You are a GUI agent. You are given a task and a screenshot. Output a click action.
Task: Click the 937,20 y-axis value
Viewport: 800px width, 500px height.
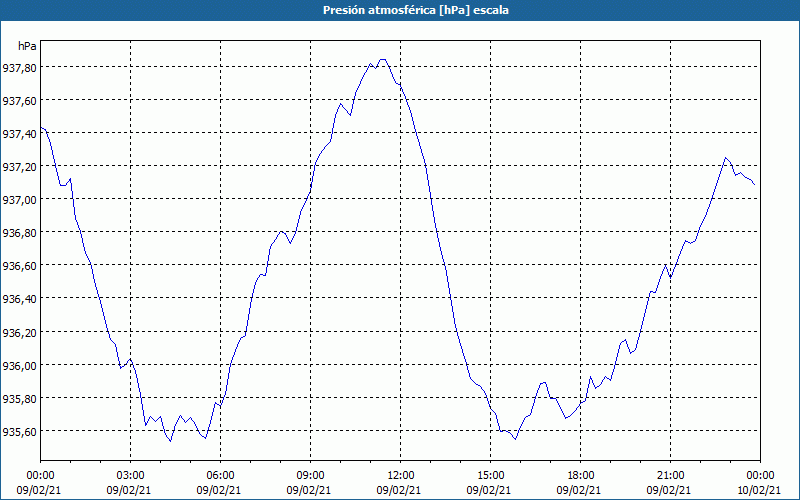(x=19, y=167)
